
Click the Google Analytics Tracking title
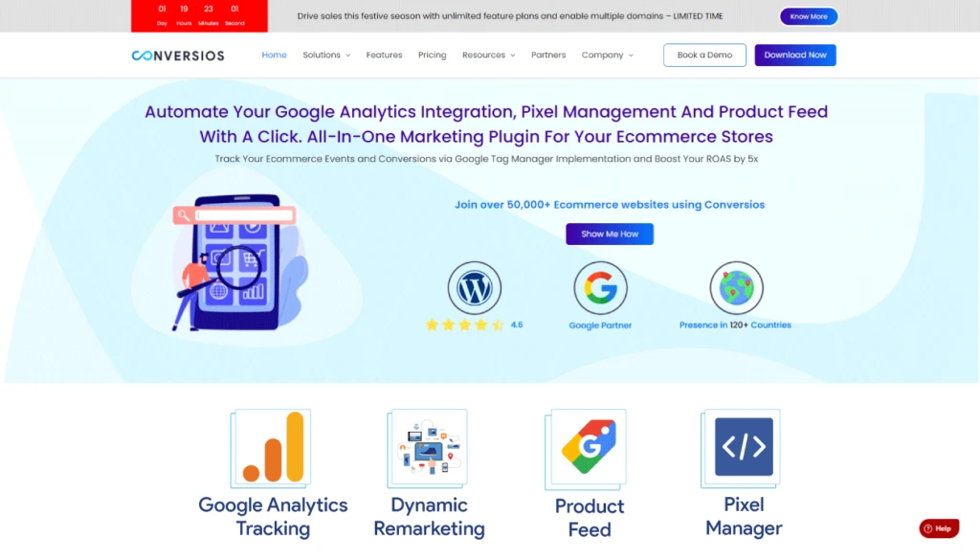pos(273,517)
